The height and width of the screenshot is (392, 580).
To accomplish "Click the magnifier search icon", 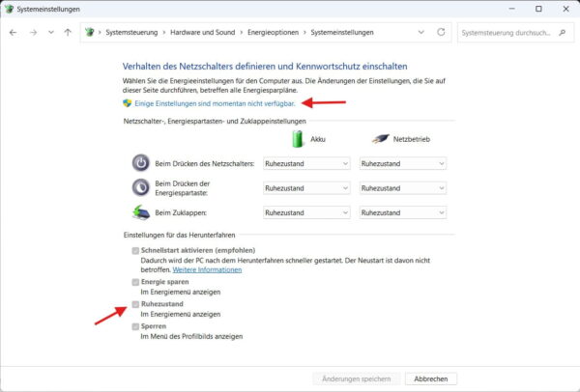I will 563,33.
